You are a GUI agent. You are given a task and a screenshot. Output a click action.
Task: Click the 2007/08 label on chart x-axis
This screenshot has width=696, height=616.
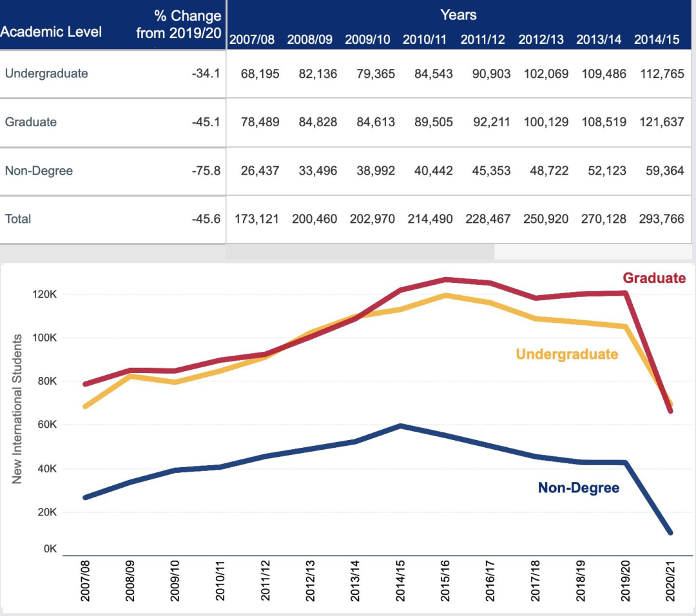pos(85,581)
